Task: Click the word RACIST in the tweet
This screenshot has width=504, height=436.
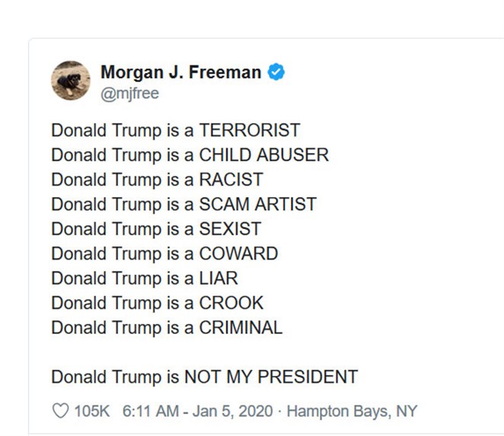Action: [231, 180]
